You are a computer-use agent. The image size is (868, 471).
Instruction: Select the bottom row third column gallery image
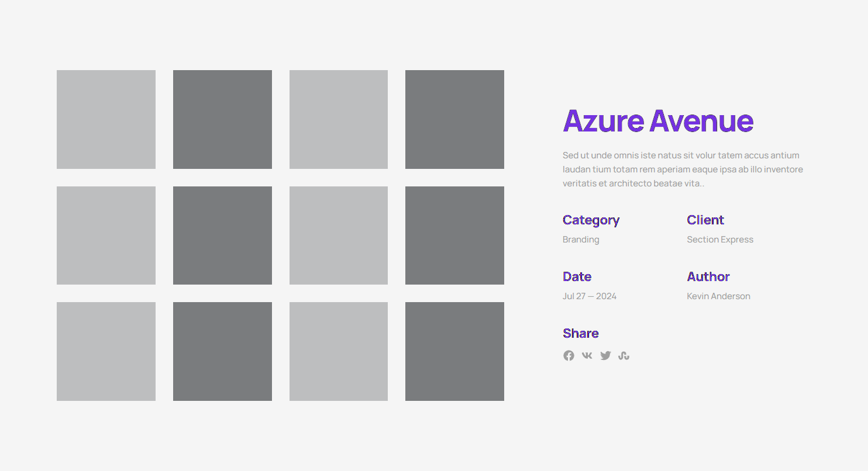tap(338, 351)
